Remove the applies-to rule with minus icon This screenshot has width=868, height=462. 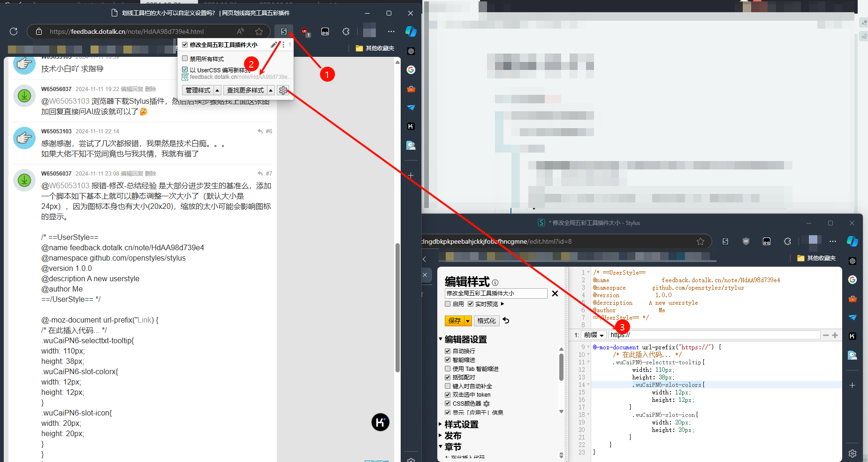(x=826, y=335)
